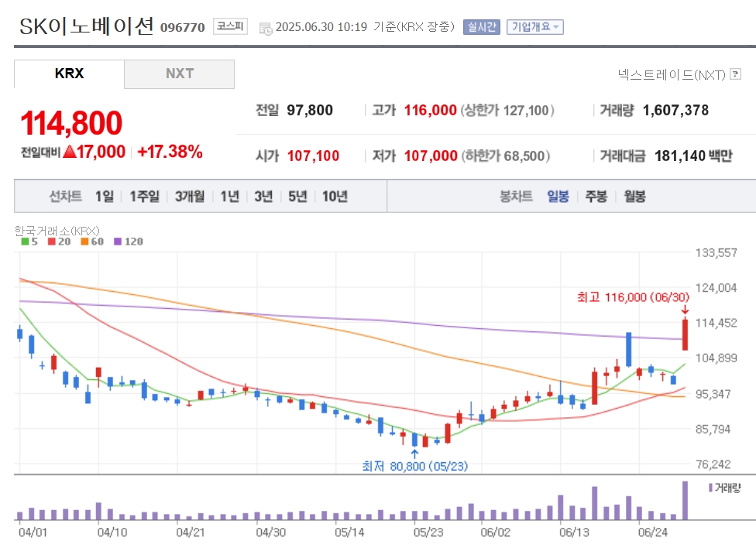Screen dimensions: 756x555
Task: Select the 월봉 candlestick chart
Action: tap(634, 196)
